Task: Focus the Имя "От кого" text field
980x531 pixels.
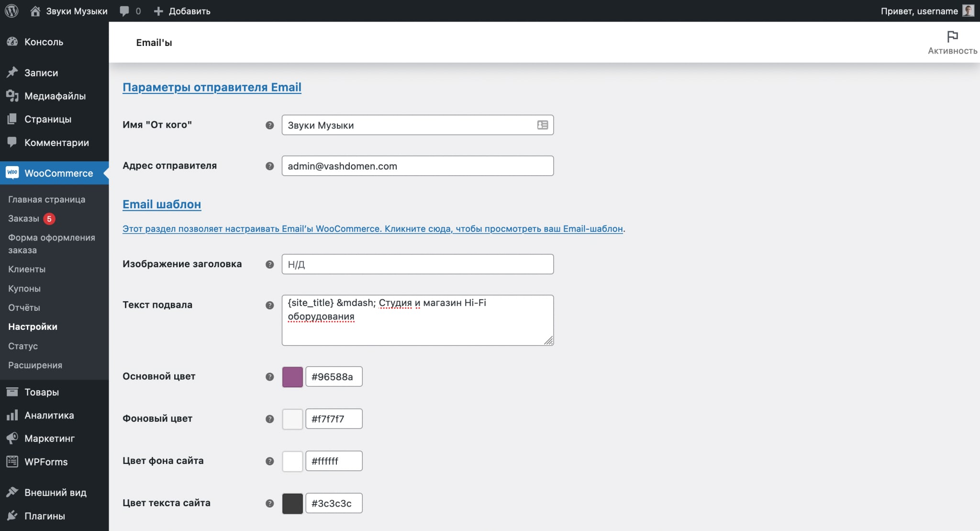Action: (418, 125)
